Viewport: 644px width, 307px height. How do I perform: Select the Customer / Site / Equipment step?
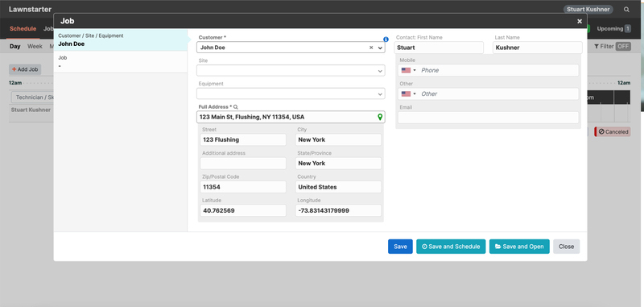[120, 39]
